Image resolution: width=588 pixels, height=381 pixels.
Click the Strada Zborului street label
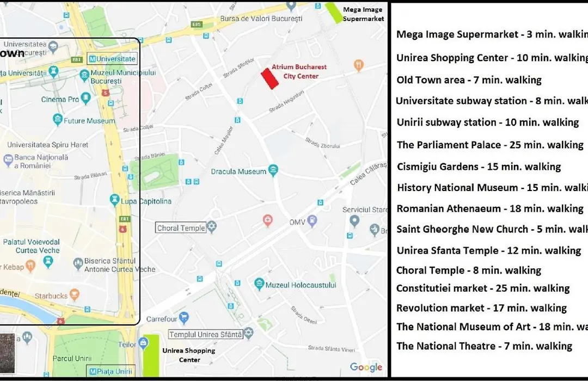[322, 143]
